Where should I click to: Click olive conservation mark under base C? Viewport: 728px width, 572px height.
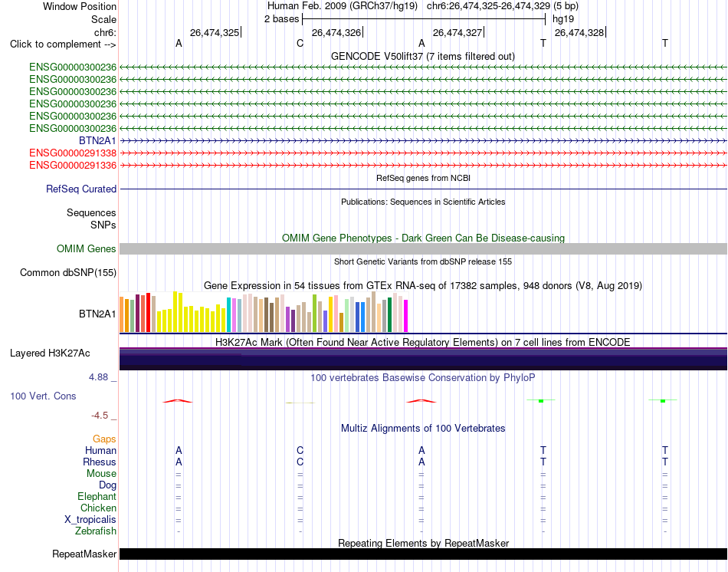(300, 403)
